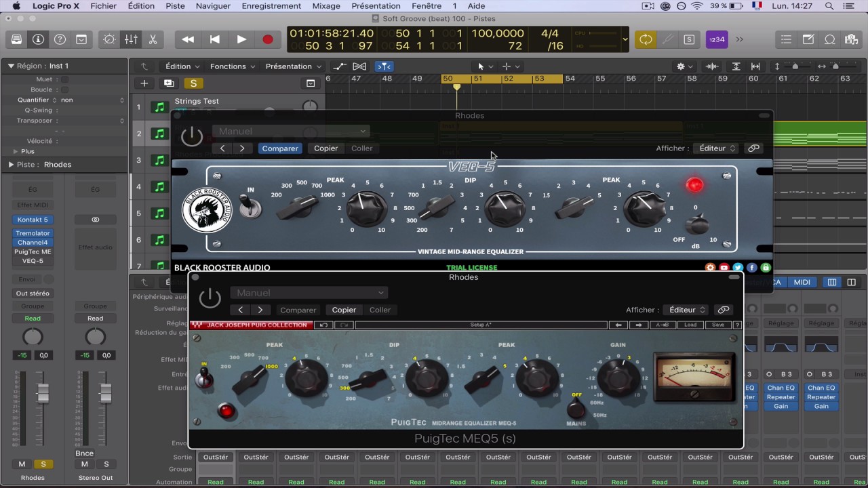Toggle the yellow global Solo S button
This screenshot has width=868, height=488.
tap(193, 83)
